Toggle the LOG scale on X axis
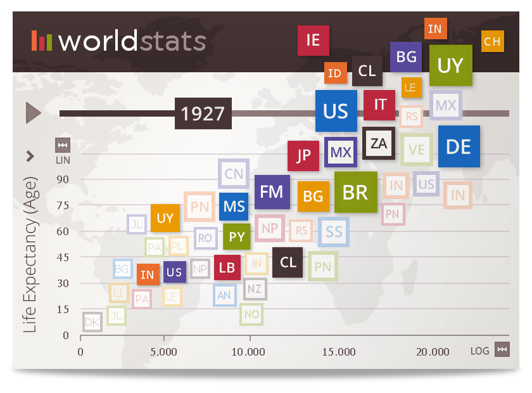 [x=502, y=349]
